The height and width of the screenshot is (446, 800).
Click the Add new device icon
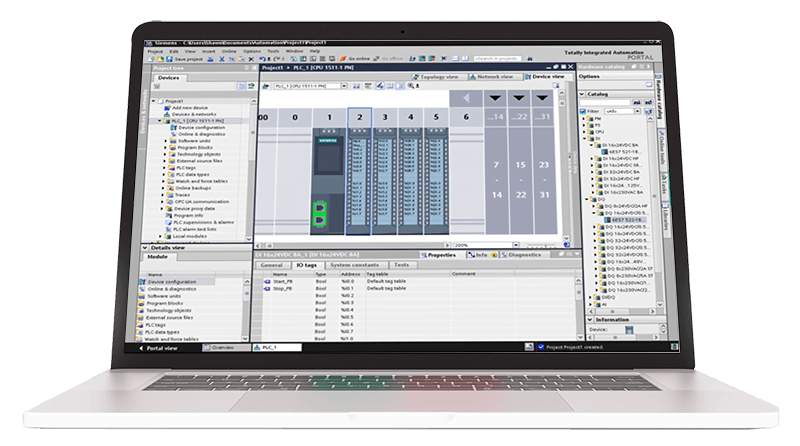167,108
